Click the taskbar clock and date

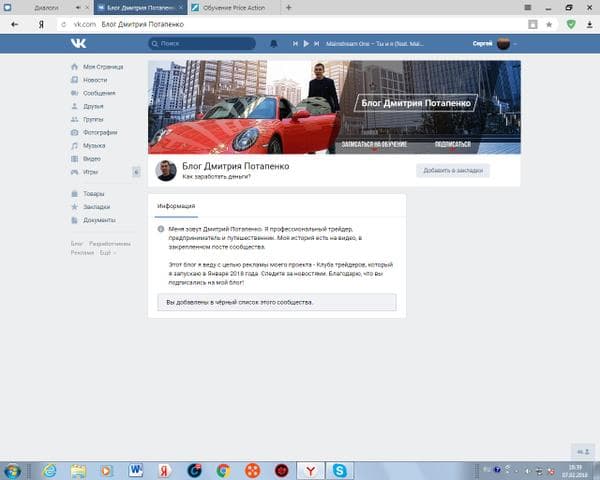[x=575, y=471]
